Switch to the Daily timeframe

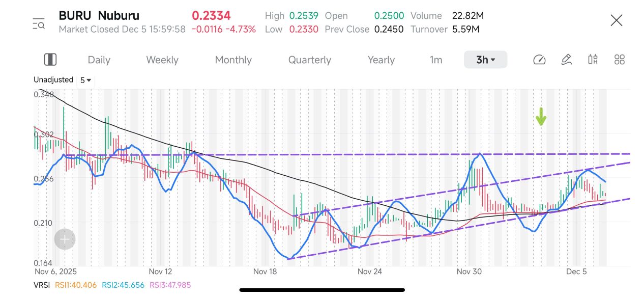click(99, 60)
